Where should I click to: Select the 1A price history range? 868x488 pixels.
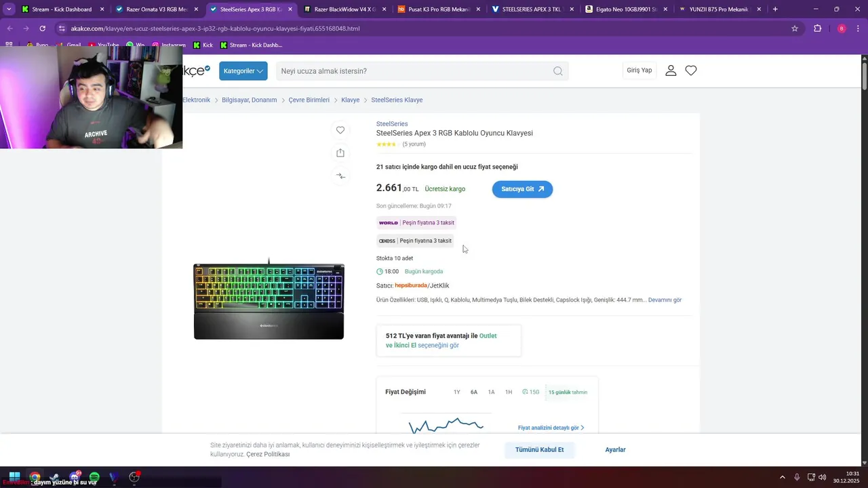[x=492, y=392]
